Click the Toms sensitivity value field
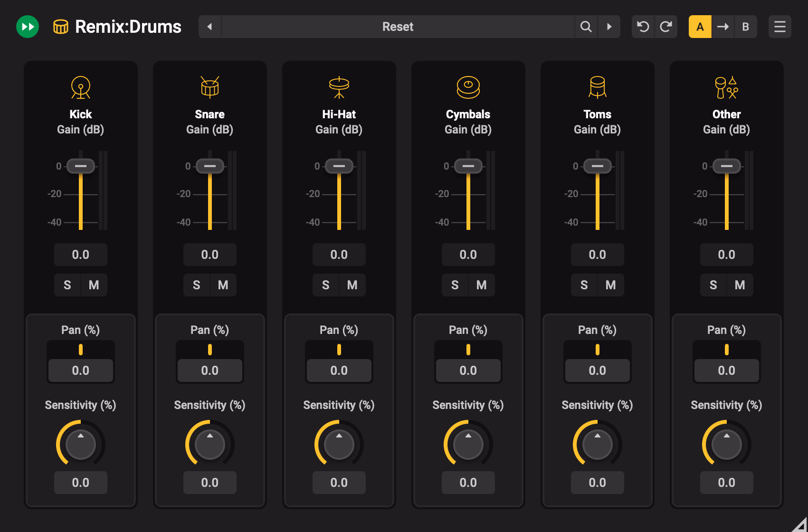Image resolution: width=808 pixels, height=532 pixels. click(x=598, y=483)
